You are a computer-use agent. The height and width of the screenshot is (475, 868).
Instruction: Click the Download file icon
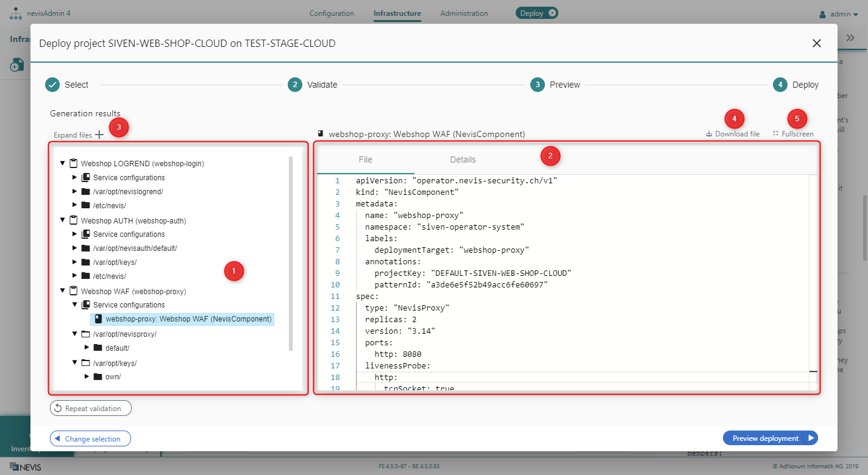pyautogui.click(x=709, y=134)
